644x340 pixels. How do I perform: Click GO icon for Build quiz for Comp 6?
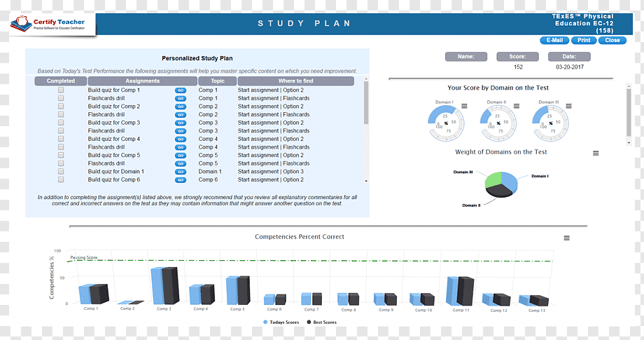(x=181, y=180)
